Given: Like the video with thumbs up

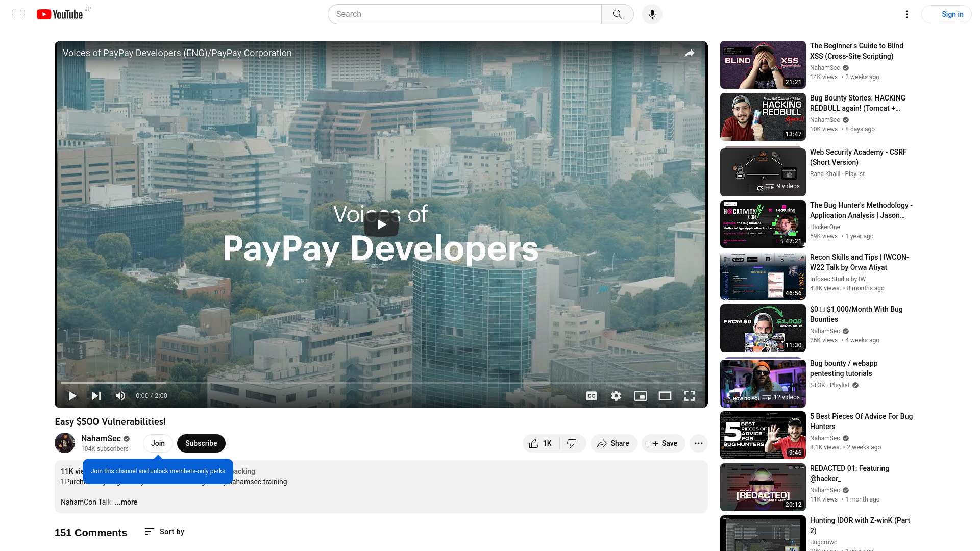Looking at the screenshot, I should tap(541, 443).
